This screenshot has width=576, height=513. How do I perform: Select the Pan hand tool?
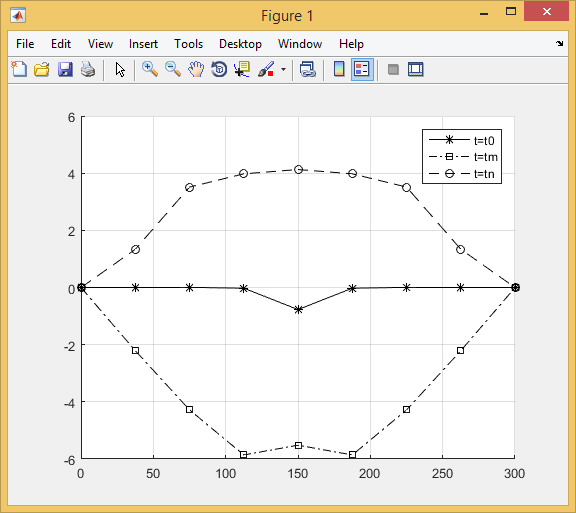point(196,69)
